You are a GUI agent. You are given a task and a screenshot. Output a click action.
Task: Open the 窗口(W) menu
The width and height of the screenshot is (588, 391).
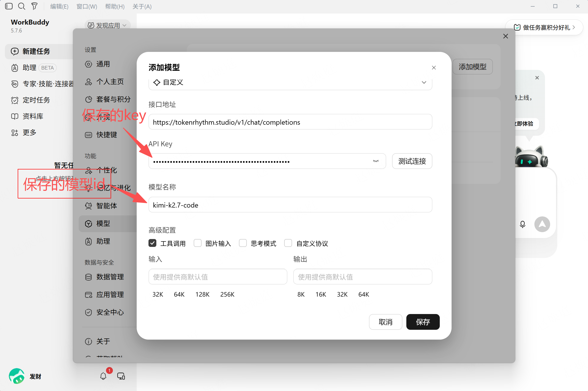(87, 6)
